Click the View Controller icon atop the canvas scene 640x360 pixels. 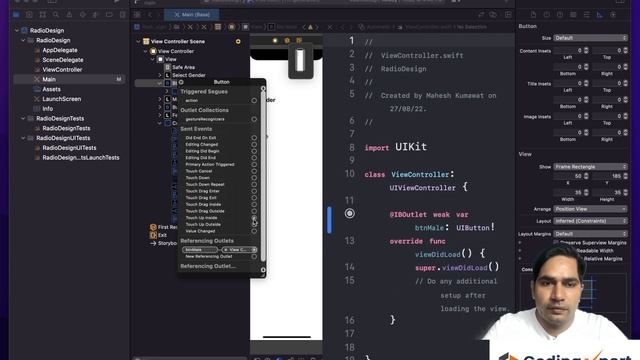(x=275, y=40)
